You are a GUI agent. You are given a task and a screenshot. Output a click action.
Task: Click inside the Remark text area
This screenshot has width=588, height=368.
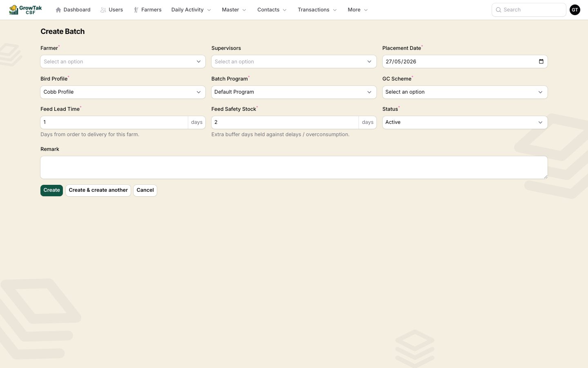(x=294, y=167)
